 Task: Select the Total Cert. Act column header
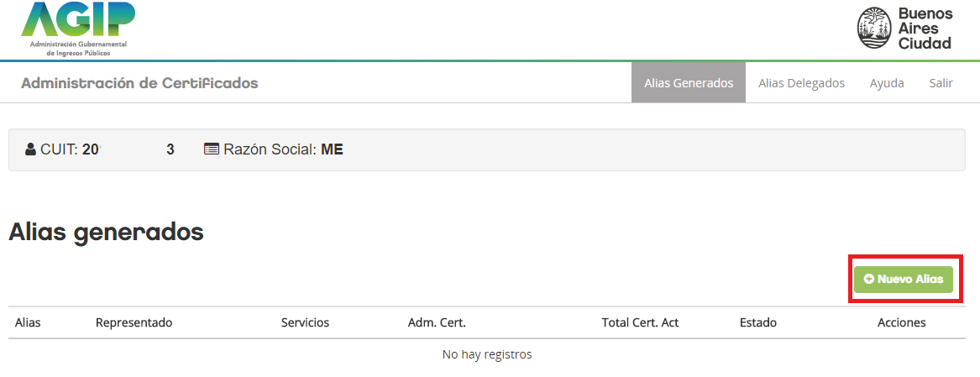(x=640, y=322)
